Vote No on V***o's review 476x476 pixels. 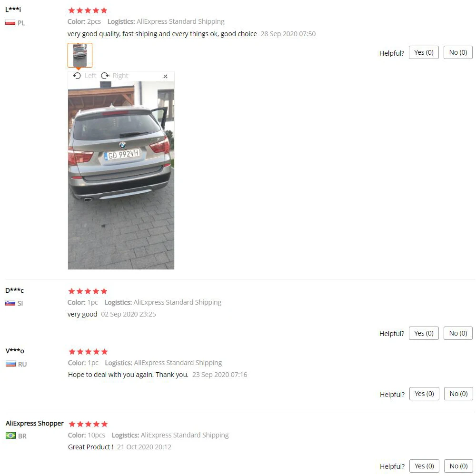pyautogui.click(x=458, y=394)
